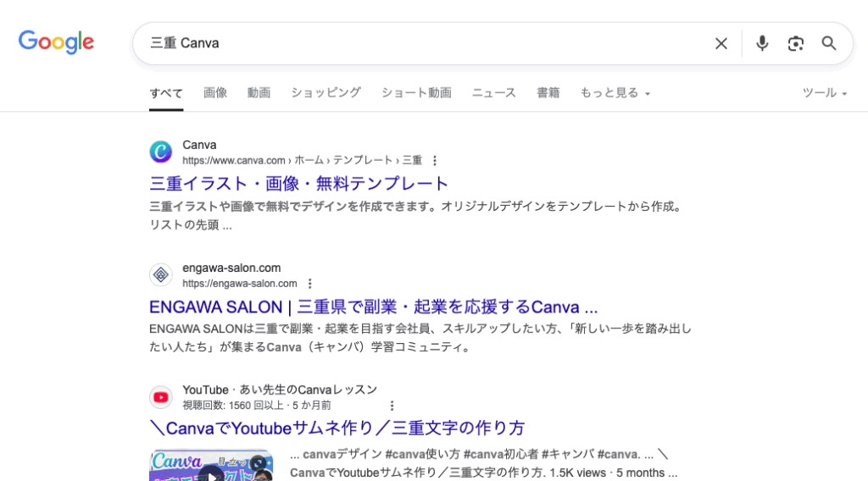Viewport: 868px width, 481px height.
Task: Expand the ツール dropdown
Action: click(x=825, y=93)
